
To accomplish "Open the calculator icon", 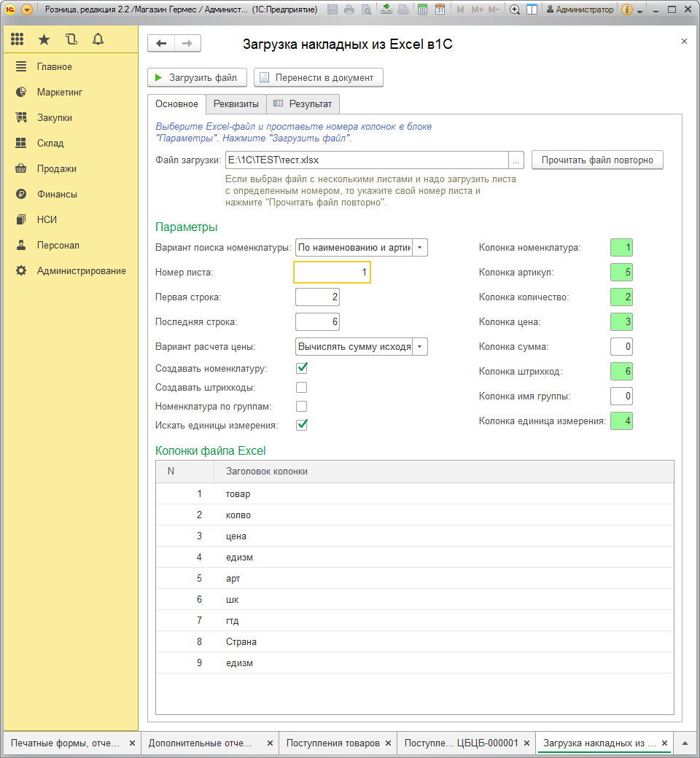I will [422, 9].
